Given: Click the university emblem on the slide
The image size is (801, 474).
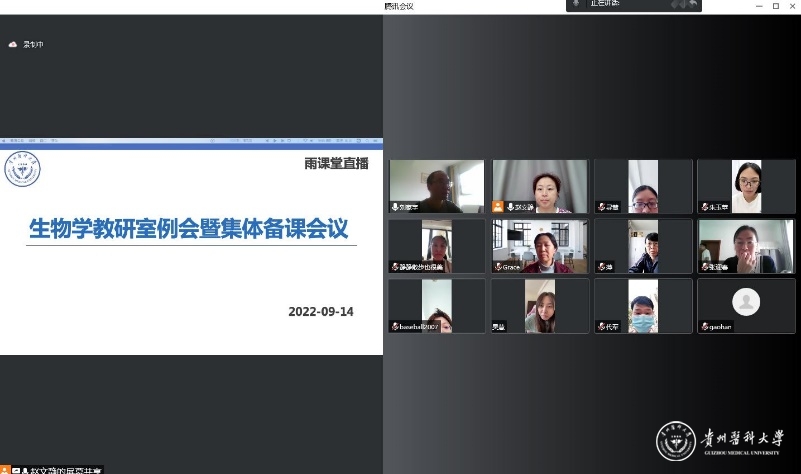Looking at the screenshot, I should [22, 170].
